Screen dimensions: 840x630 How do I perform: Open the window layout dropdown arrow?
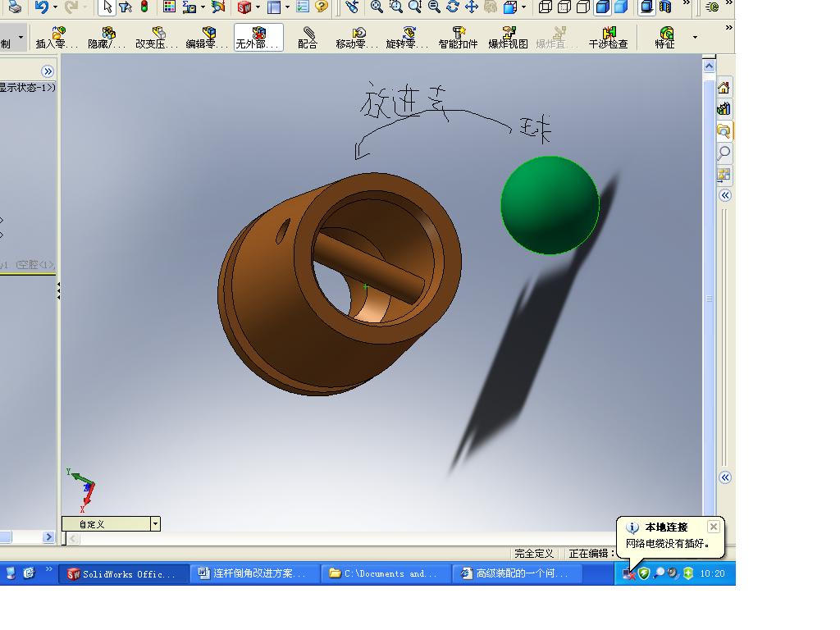tap(287, 7)
